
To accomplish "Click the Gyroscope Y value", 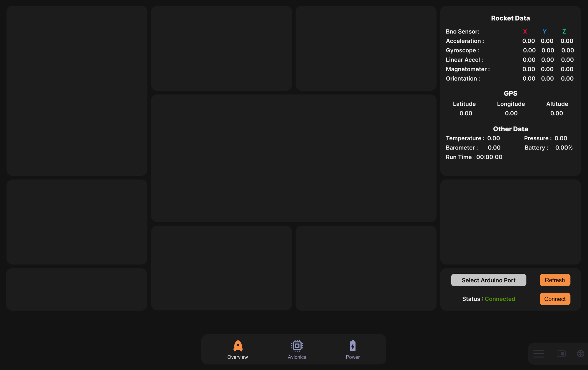I will [x=548, y=50].
